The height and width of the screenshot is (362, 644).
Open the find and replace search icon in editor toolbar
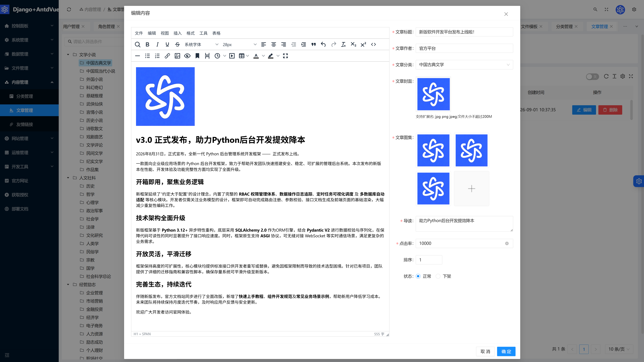pyautogui.click(x=138, y=44)
